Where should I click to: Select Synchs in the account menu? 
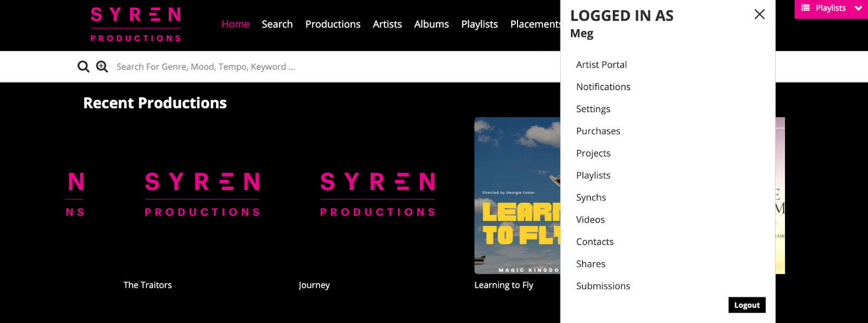591,198
